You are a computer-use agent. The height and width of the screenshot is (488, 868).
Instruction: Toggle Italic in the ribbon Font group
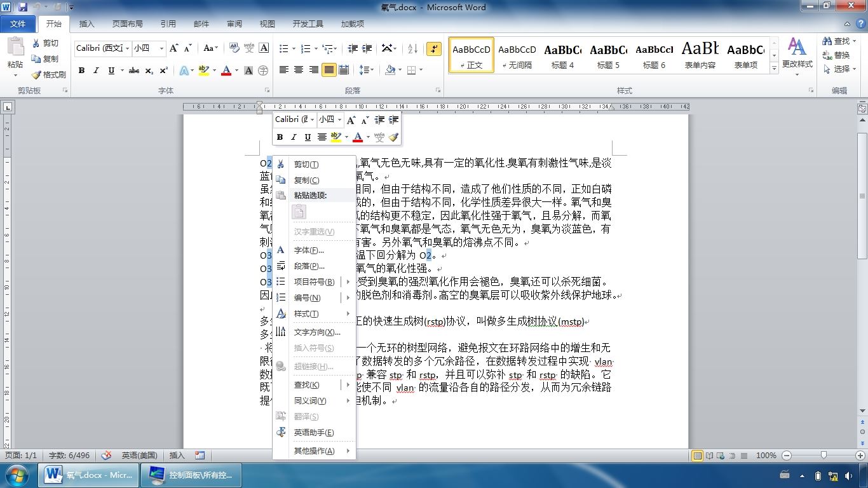coord(96,71)
